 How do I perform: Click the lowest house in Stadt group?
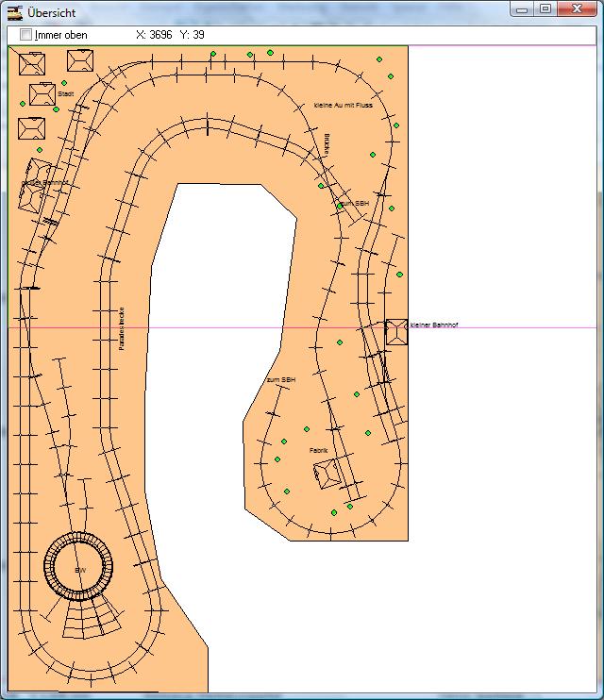[x=32, y=128]
